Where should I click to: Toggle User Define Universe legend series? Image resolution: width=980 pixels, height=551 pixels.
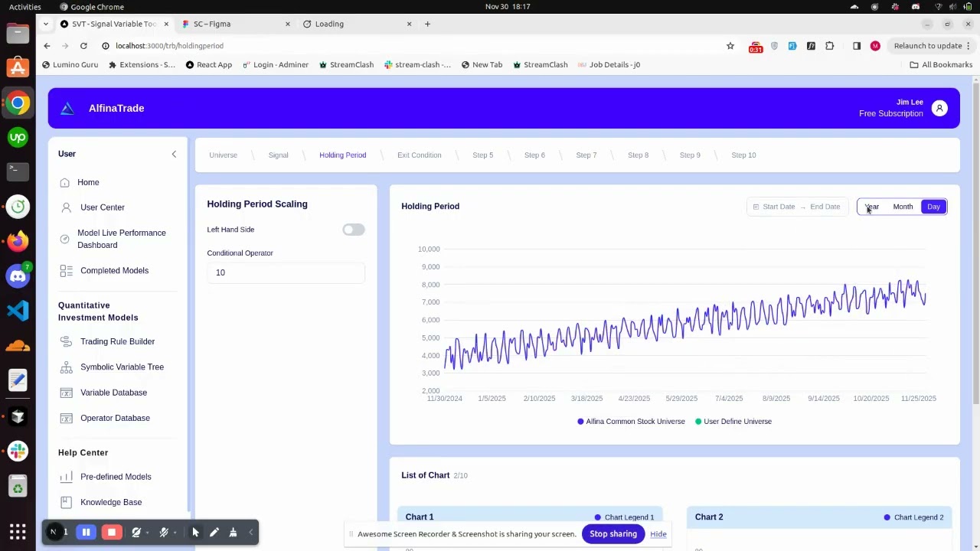(733, 422)
